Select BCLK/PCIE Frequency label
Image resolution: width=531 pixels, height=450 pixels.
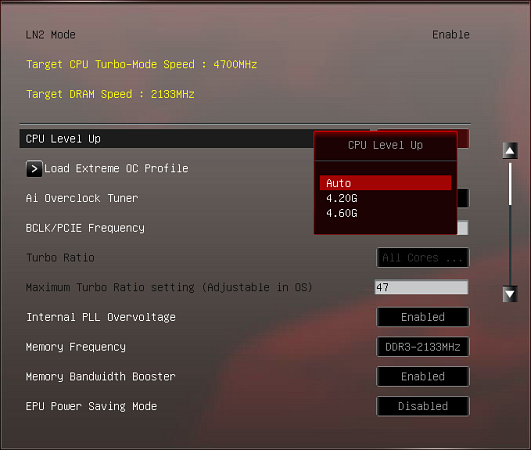tap(85, 228)
